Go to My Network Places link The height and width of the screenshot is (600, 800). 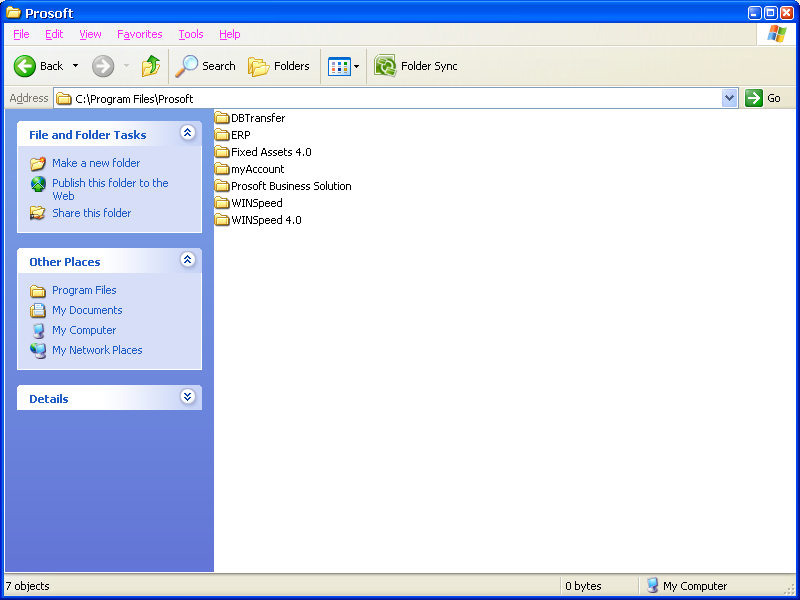(x=97, y=350)
